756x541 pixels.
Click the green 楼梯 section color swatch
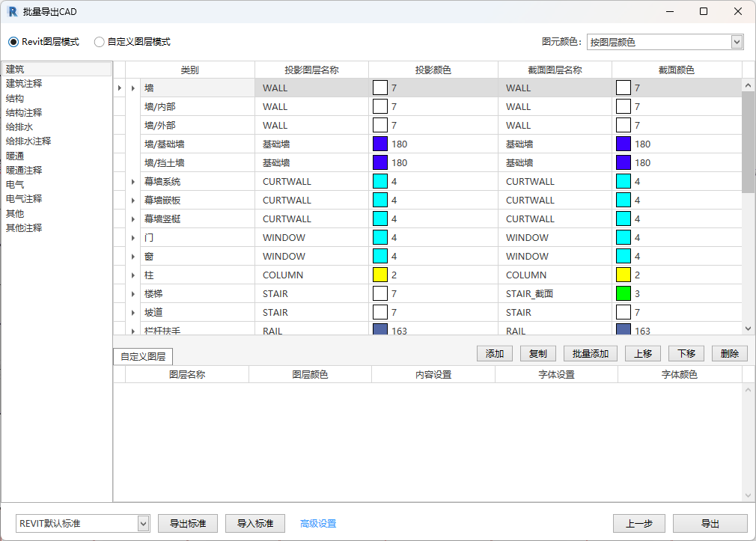[x=624, y=293]
